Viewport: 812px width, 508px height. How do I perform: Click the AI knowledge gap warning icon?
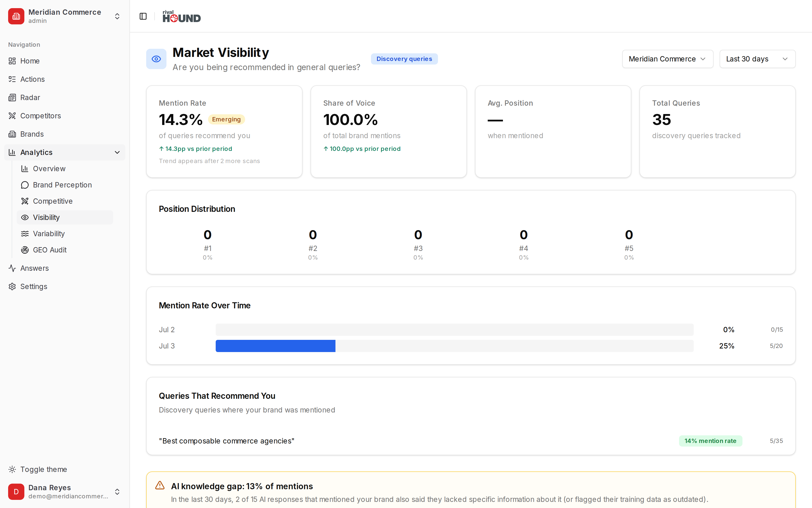pos(160,485)
